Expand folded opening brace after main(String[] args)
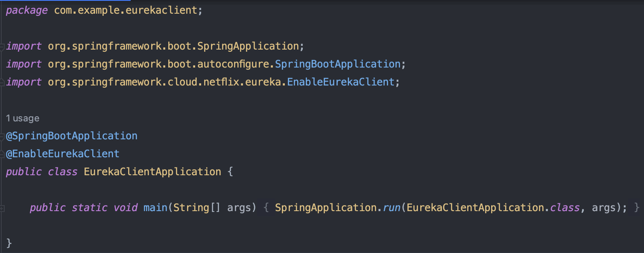The height and width of the screenshot is (253, 644). (265, 208)
